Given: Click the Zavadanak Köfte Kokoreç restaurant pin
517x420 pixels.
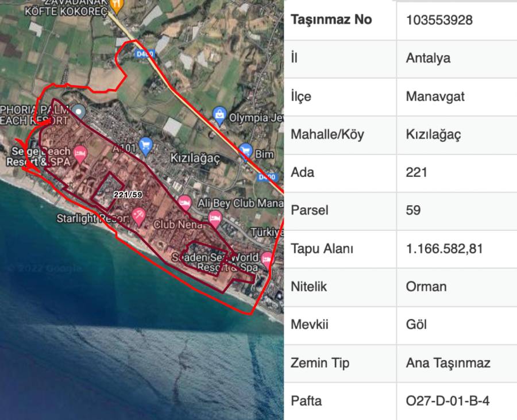Looking at the screenshot, I should (x=117, y=5).
